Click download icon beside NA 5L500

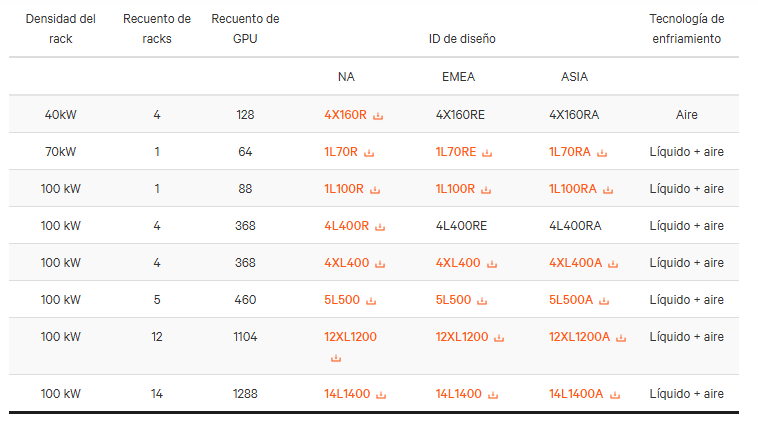pyautogui.click(x=371, y=301)
